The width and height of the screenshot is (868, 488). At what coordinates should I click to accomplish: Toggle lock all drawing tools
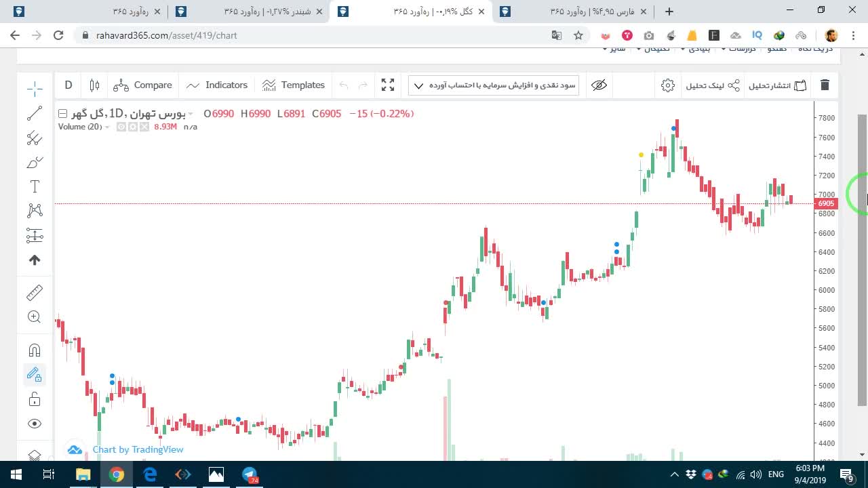35,399
